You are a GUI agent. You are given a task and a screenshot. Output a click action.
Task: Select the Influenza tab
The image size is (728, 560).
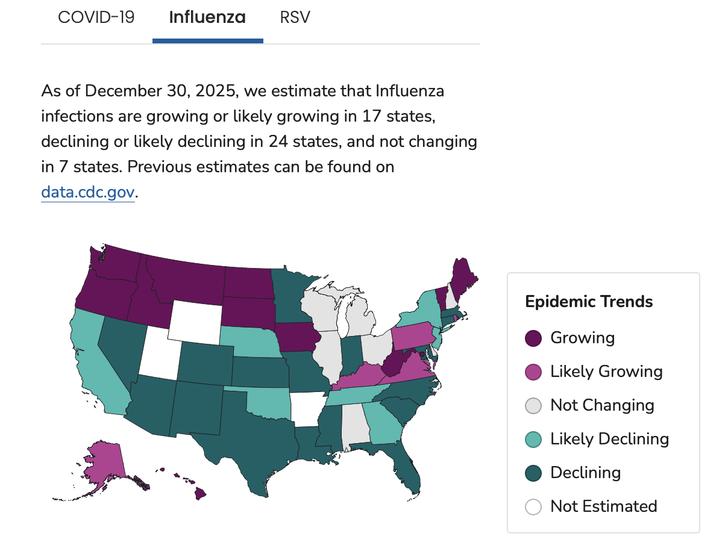click(207, 17)
